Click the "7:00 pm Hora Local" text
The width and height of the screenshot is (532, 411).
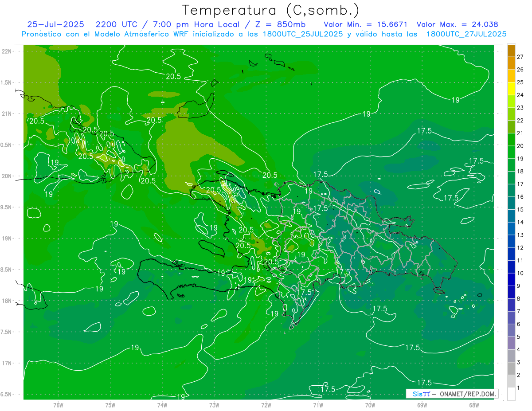point(196,24)
